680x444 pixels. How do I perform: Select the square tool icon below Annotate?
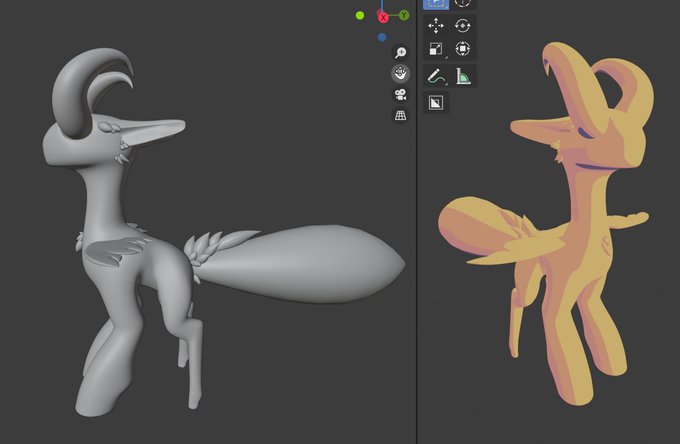(x=436, y=103)
